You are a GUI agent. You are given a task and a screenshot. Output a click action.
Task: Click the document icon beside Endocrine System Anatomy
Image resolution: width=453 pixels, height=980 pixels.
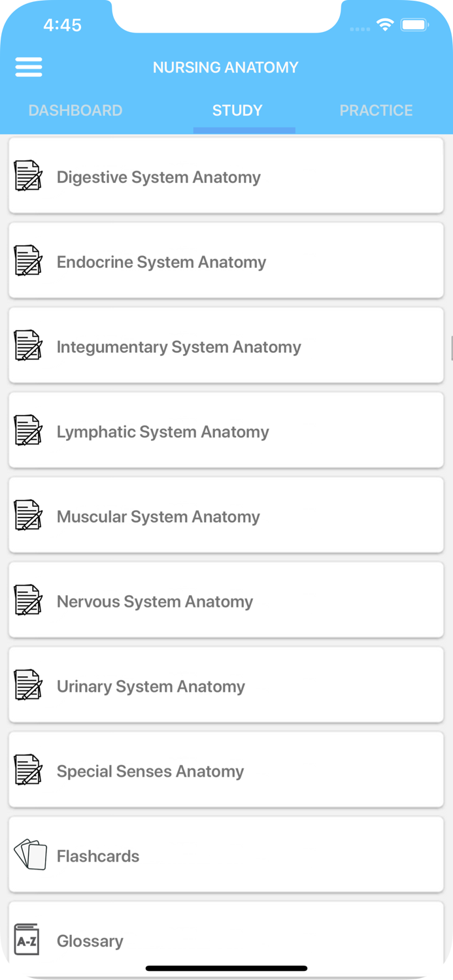coord(28,260)
